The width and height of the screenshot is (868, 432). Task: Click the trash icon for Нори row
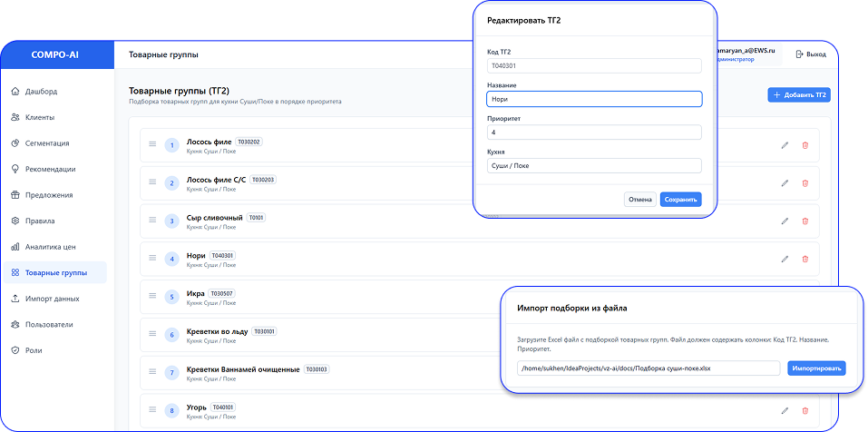point(805,260)
